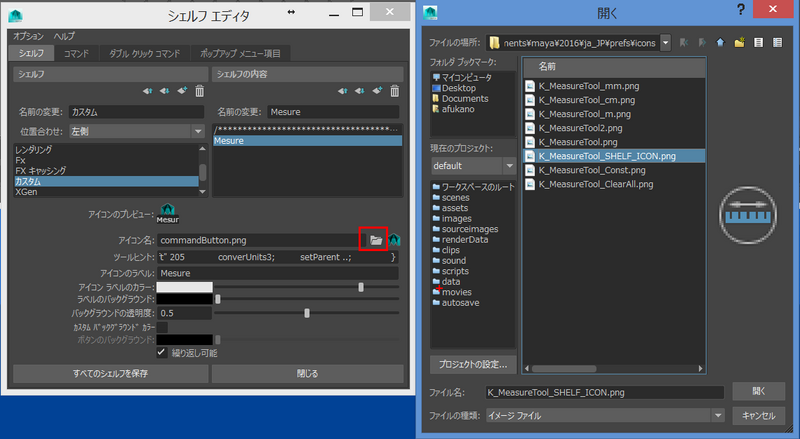Open the current project default dropdown

tap(509, 166)
